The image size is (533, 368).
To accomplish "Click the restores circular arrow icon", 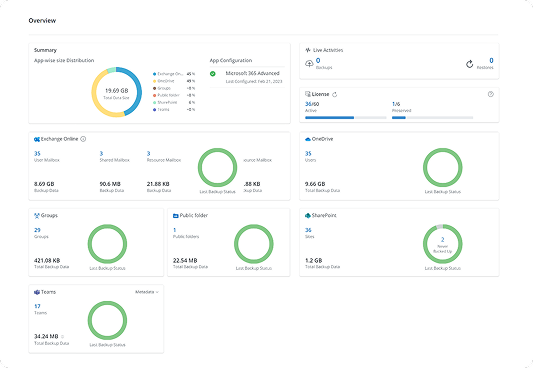I will 469,64.
